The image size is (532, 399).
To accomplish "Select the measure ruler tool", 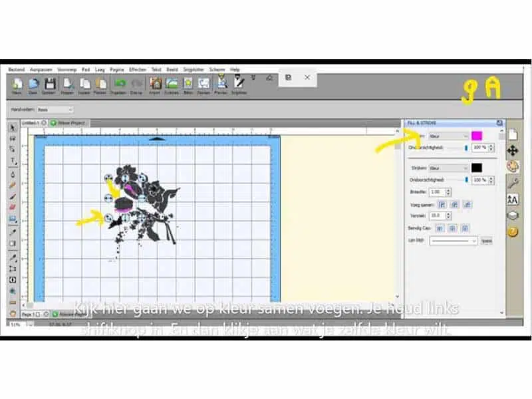I will click(x=13, y=302).
